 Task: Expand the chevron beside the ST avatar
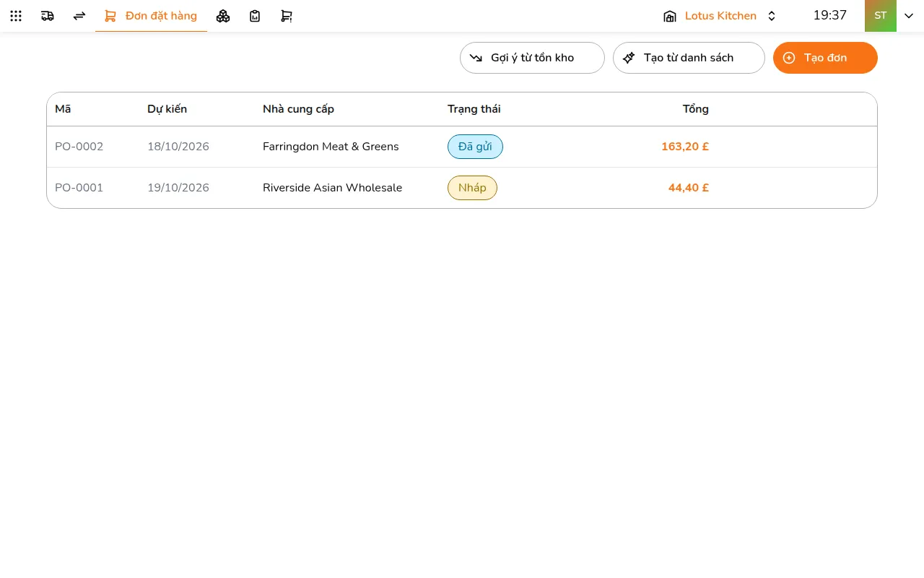tap(909, 16)
